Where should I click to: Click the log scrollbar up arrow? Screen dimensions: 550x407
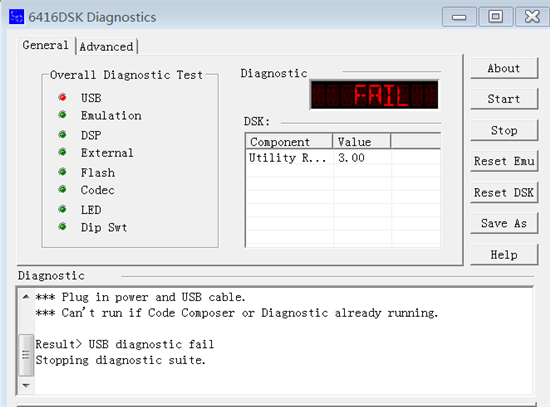coord(26,297)
